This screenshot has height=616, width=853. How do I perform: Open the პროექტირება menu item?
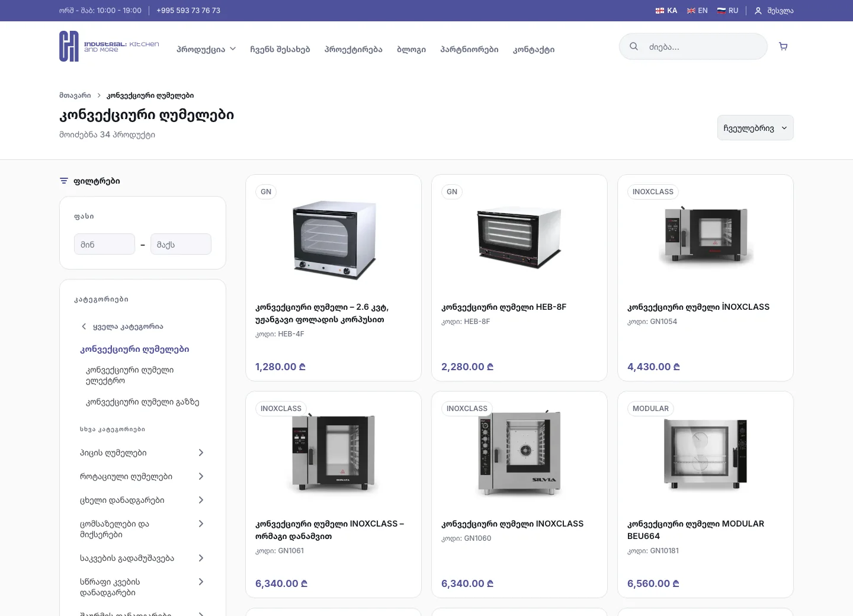[354, 49]
